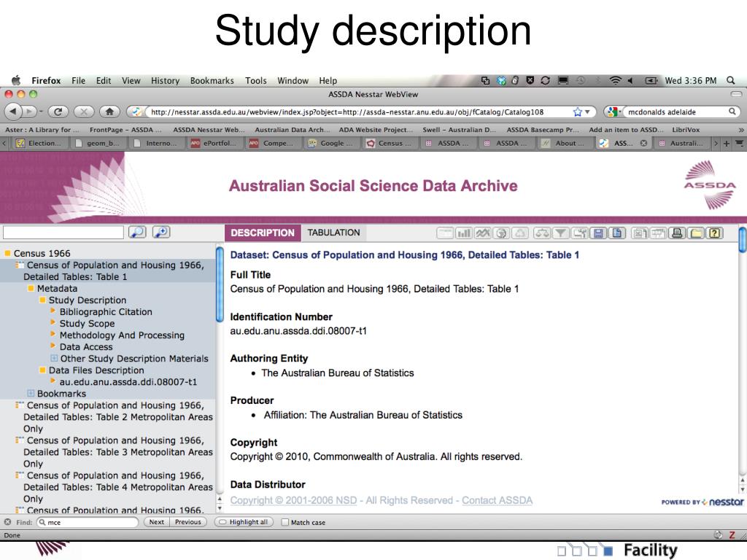Select the DESCRIPTION tab
This screenshot has width=747, height=560.
[263, 233]
